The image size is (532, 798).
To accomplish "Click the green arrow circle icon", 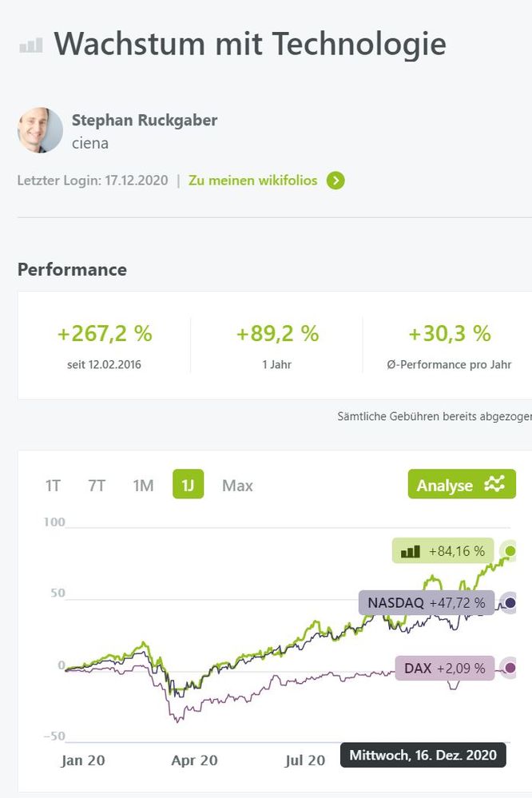I will 336,181.
